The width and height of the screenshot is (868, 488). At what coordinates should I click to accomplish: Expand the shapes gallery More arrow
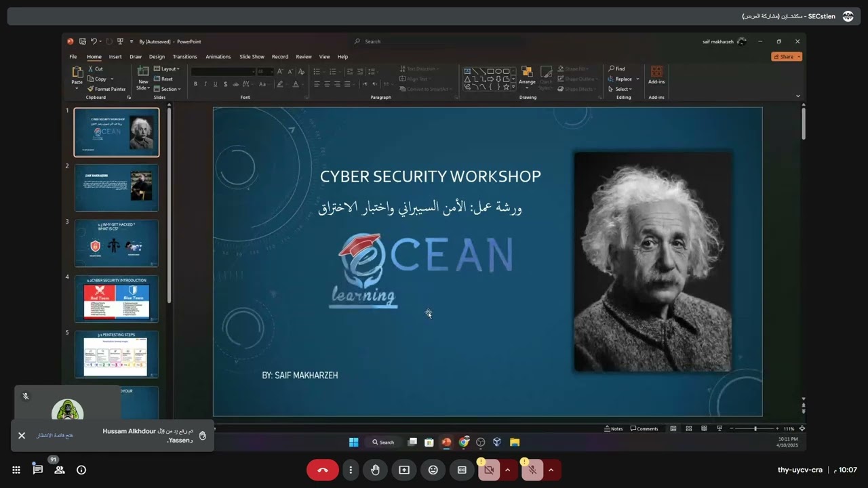513,87
